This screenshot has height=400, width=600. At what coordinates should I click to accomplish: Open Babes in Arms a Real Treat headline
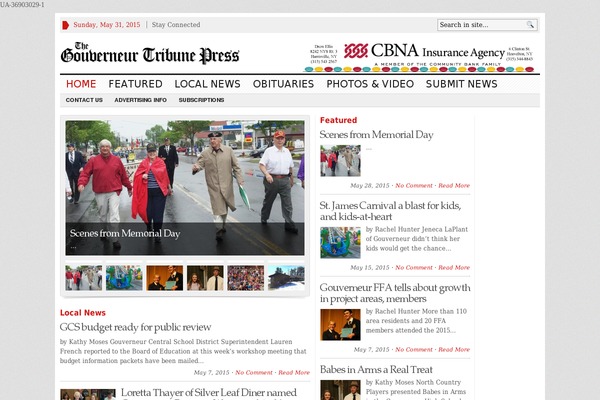coord(376,369)
